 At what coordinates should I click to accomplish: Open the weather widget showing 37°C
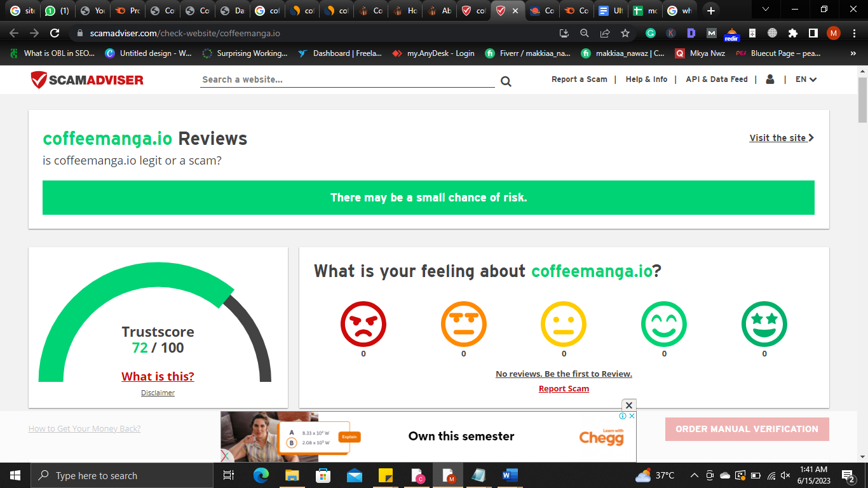pos(654,475)
